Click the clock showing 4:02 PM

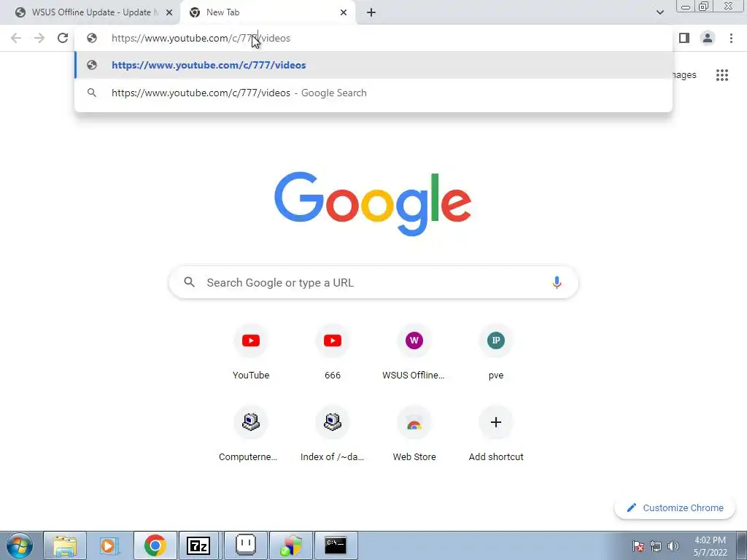[x=710, y=546]
